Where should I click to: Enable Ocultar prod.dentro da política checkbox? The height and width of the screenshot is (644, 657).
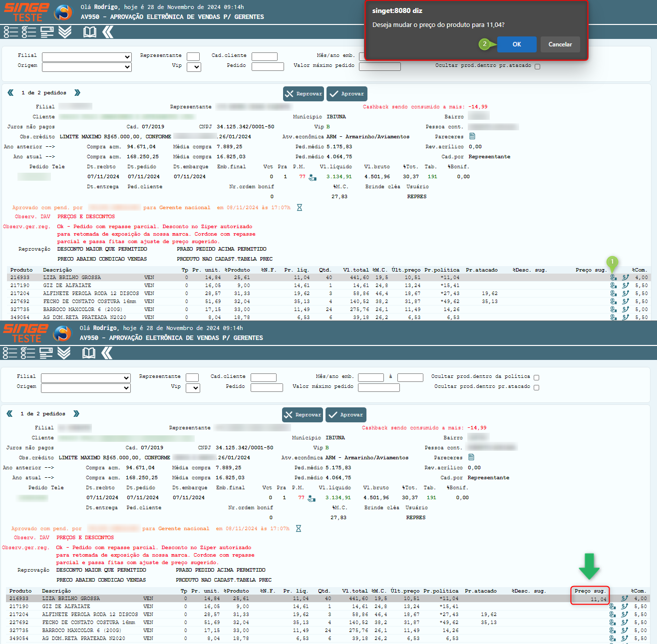(536, 377)
